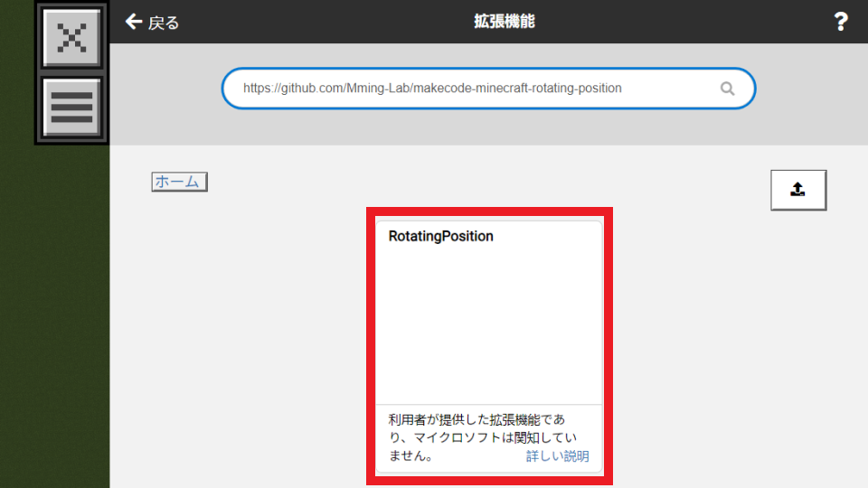Open the 詳しい説明 link
The height and width of the screenshot is (488, 868).
[557, 456]
